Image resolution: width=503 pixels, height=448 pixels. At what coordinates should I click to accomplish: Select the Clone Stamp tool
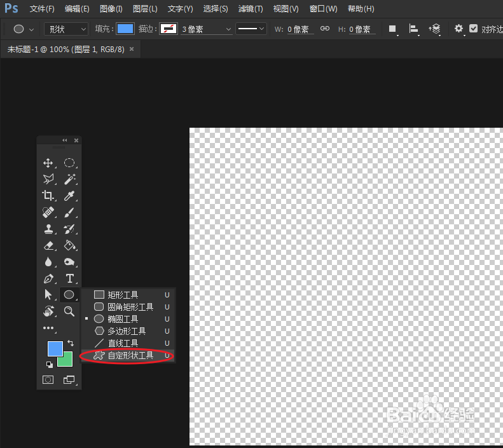point(48,229)
